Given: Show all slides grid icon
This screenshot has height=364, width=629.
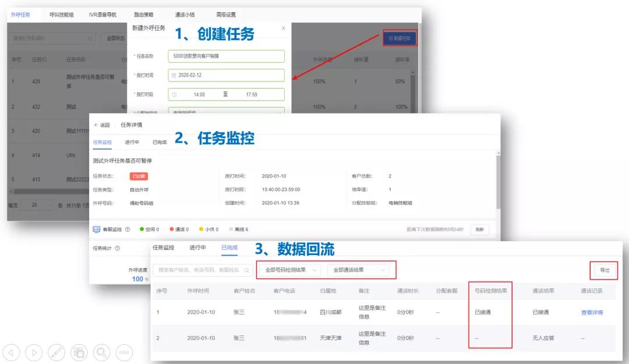Looking at the screenshot, I should coord(79,352).
